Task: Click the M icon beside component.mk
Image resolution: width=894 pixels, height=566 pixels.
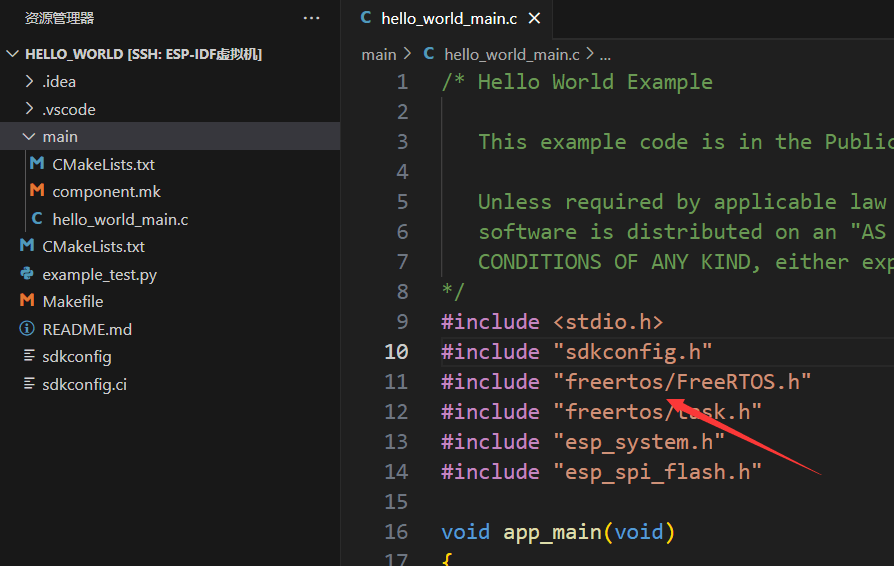Action: [x=37, y=191]
